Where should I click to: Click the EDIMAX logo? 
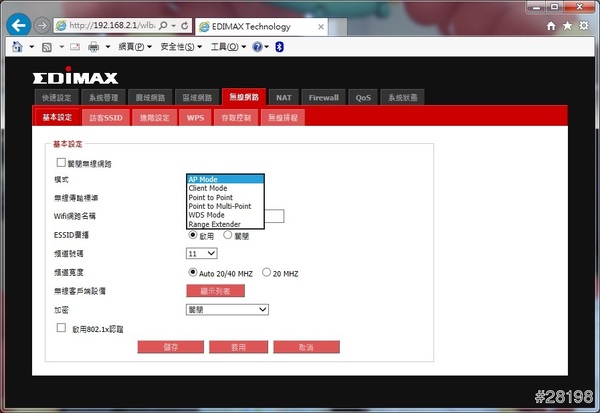75,76
